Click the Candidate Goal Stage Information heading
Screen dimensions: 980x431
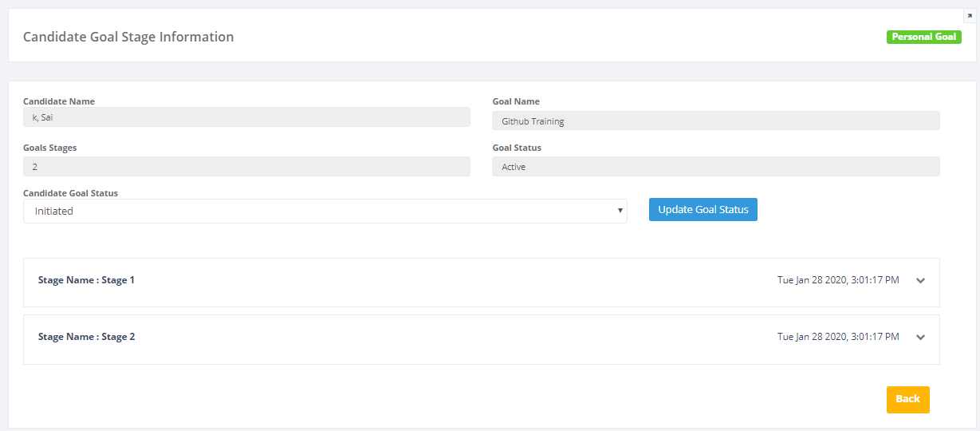(x=128, y=37)
